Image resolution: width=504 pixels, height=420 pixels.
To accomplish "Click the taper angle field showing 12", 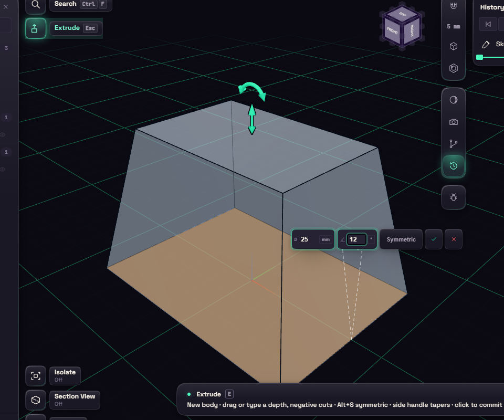I will click(356, 239).
